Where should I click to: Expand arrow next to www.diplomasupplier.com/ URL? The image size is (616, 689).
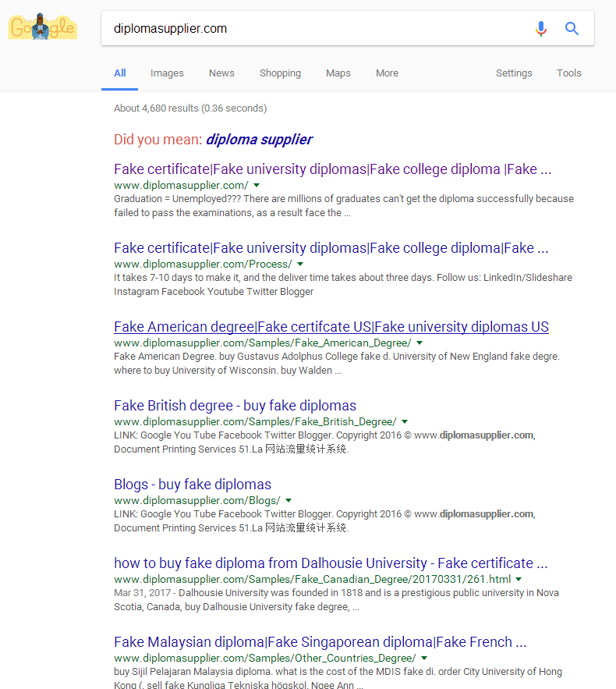pos(257,186)
